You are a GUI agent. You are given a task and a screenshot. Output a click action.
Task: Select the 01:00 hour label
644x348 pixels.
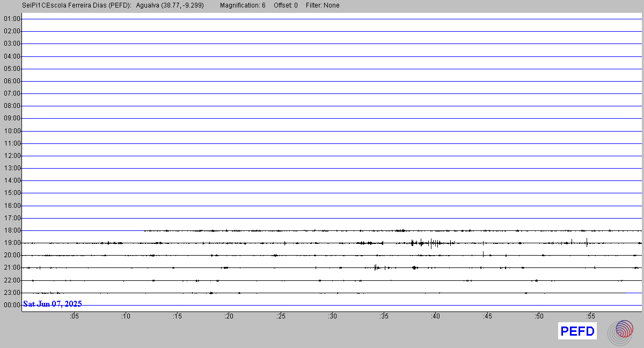12,19
